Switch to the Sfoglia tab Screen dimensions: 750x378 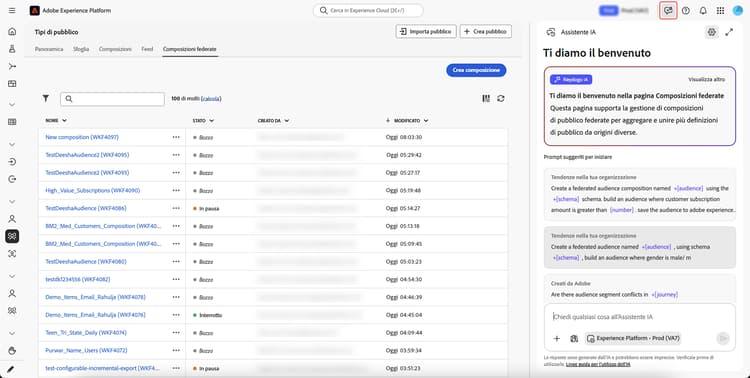pyautogui.click(x=81, y=49)
